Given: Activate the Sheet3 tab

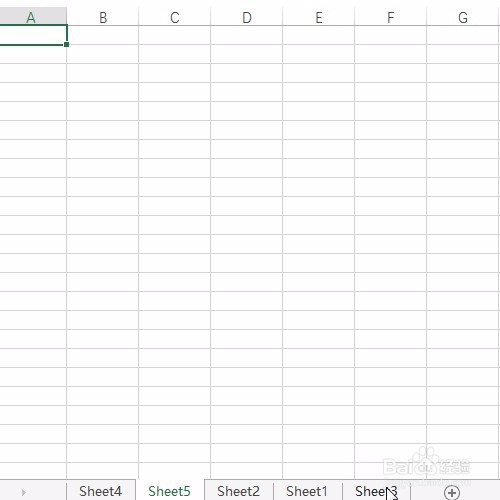Looking at the screenshot, I should click(376, 491).
